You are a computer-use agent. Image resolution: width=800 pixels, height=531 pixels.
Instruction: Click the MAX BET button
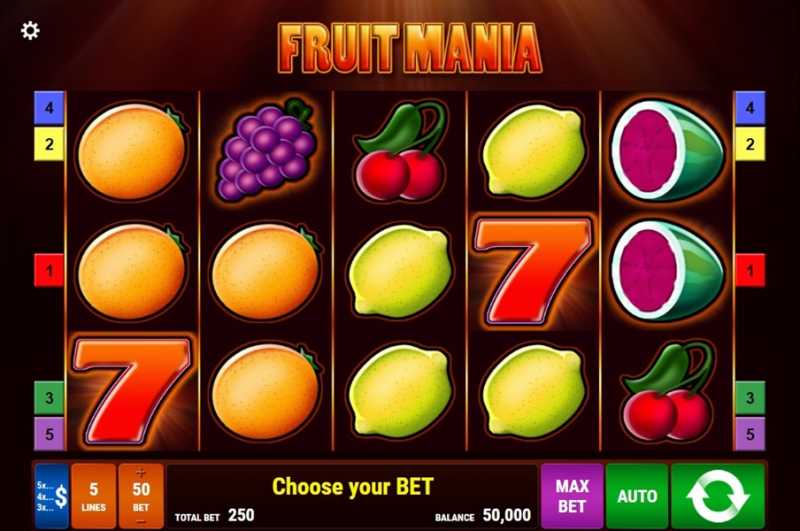(x=572, y=496)
